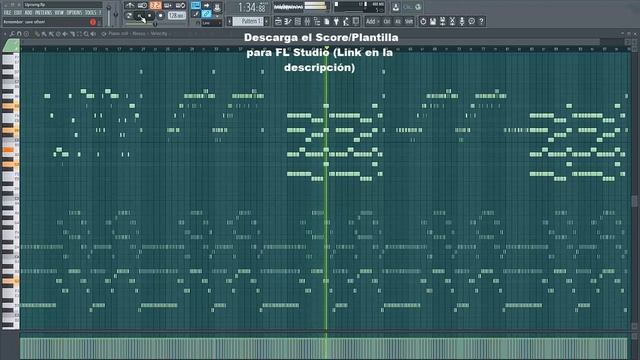Open the VIEW menu
The height and width of the screenshot is (360, 640).
tap(60, 13)
